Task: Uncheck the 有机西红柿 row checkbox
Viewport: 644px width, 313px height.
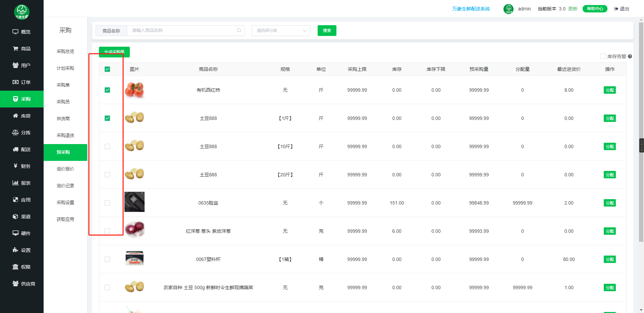Action: click(107, 90)
